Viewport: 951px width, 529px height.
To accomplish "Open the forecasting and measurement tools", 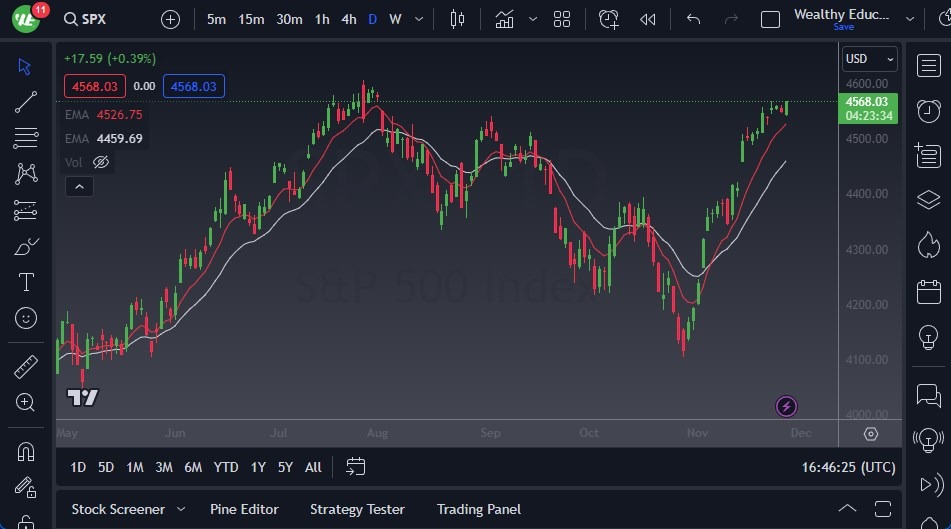I will click(x=25, y=211).
